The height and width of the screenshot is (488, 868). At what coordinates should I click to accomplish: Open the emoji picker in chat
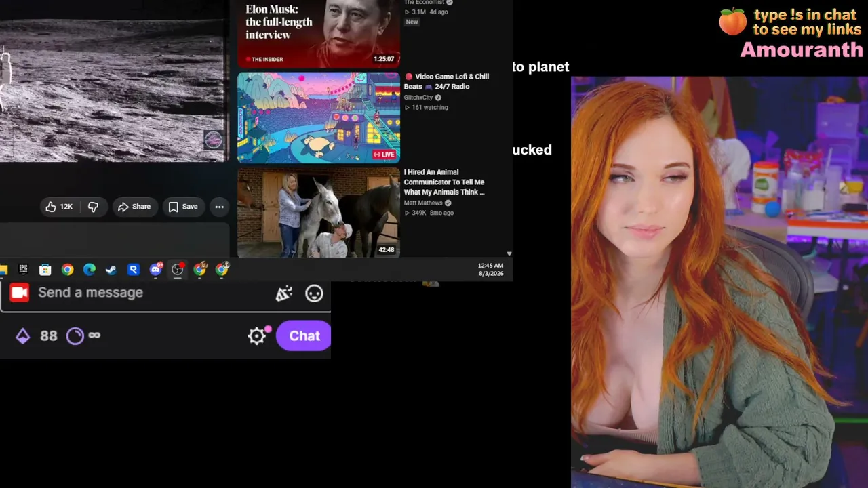tap(314, 293)
